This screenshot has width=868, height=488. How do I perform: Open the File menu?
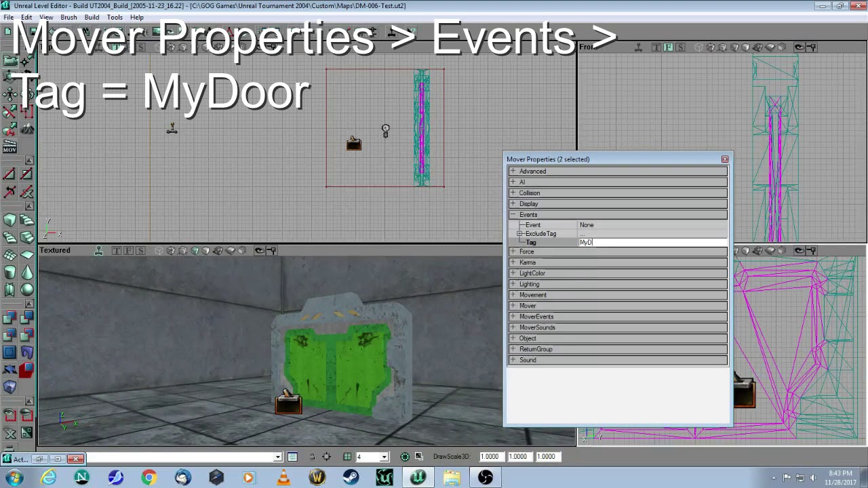[9, 17]
